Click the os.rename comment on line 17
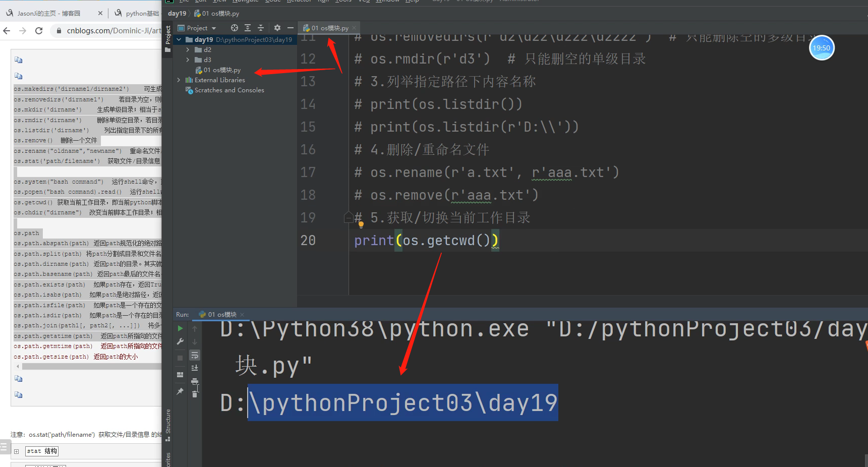The width and height of the screenshot is (868, 467). pos(487,172)
